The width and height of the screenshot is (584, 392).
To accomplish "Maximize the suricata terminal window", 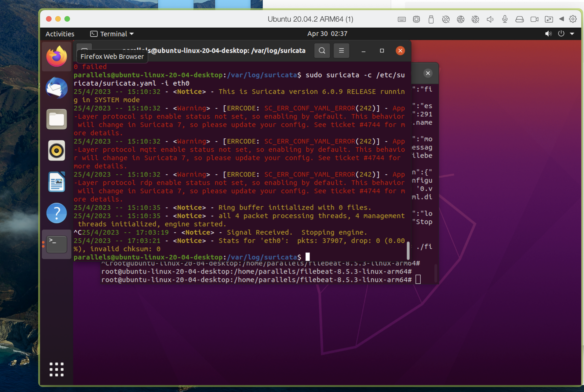I will 382,51.
